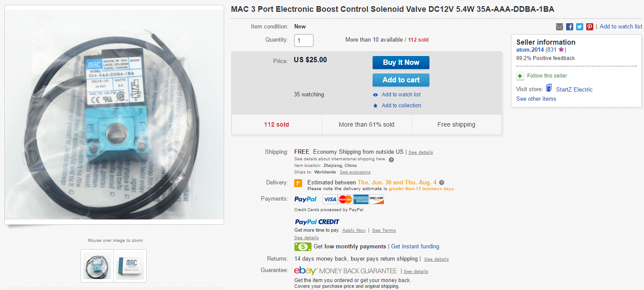The width and height of the screenshot is (644, 290).
Task: Click See other items from seller
Action: [x=536, y=99]
